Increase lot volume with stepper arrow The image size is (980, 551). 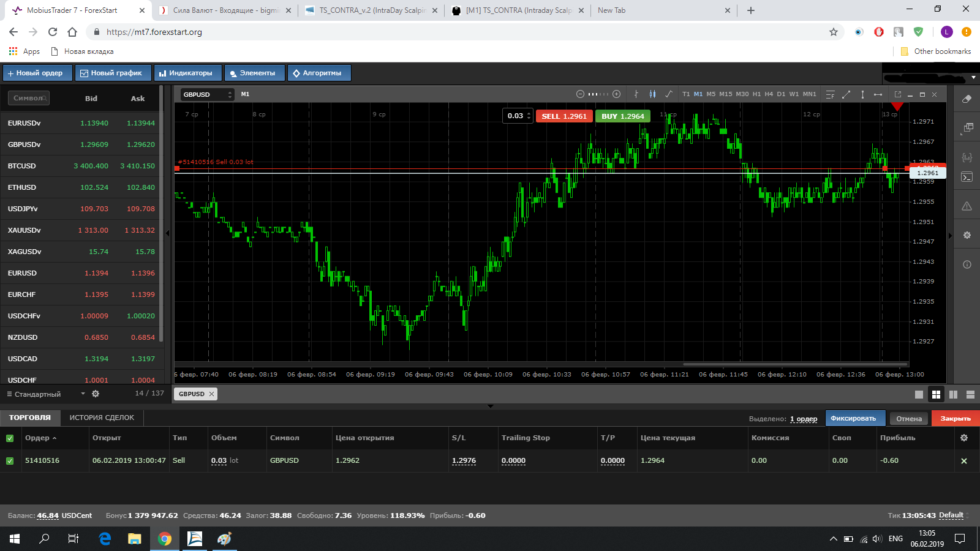[529, 114]
